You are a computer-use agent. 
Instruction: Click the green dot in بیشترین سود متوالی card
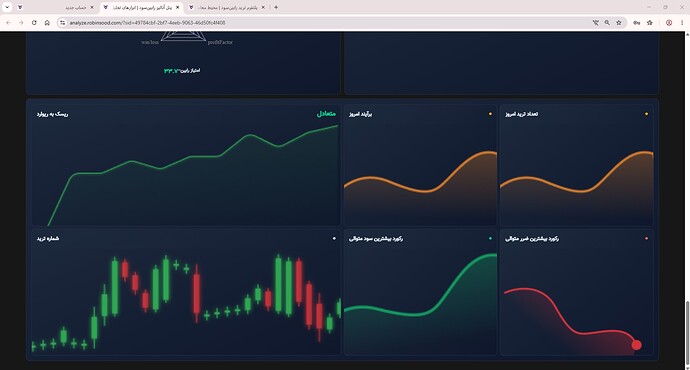click(x=490, y=238)
